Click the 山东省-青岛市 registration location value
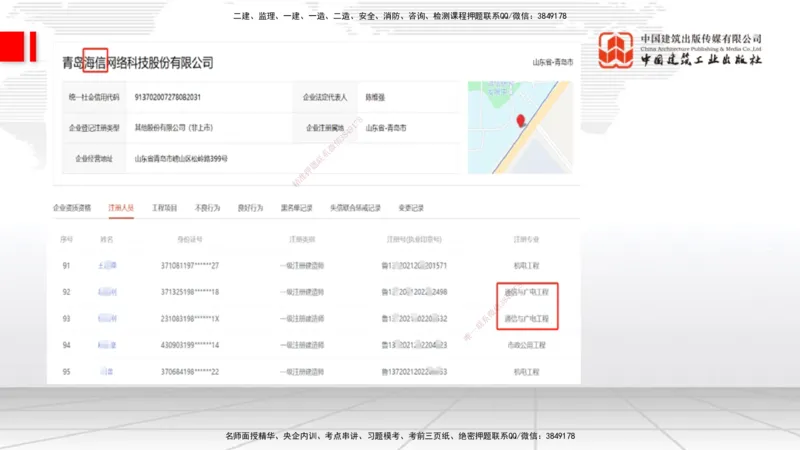This screenshot has height=450, width=800. pyautogui.click(x=386, y=128)
